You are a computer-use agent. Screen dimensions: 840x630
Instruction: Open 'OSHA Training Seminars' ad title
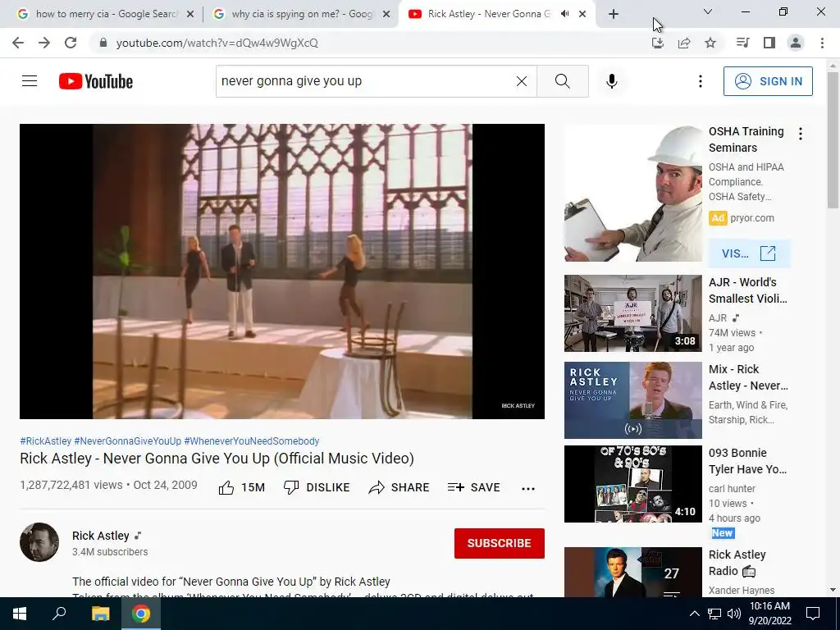coord(746,139)
